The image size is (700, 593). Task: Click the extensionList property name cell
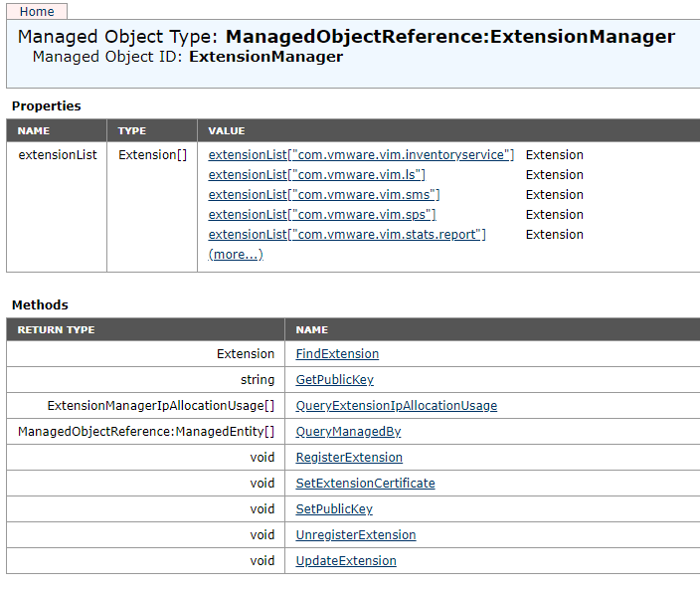click(x=58, y=155)
